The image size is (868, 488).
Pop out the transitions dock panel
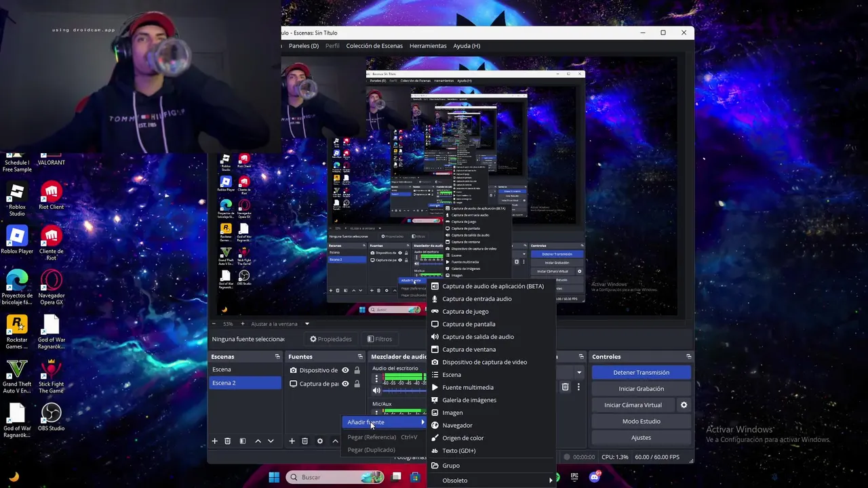point(581,357)
